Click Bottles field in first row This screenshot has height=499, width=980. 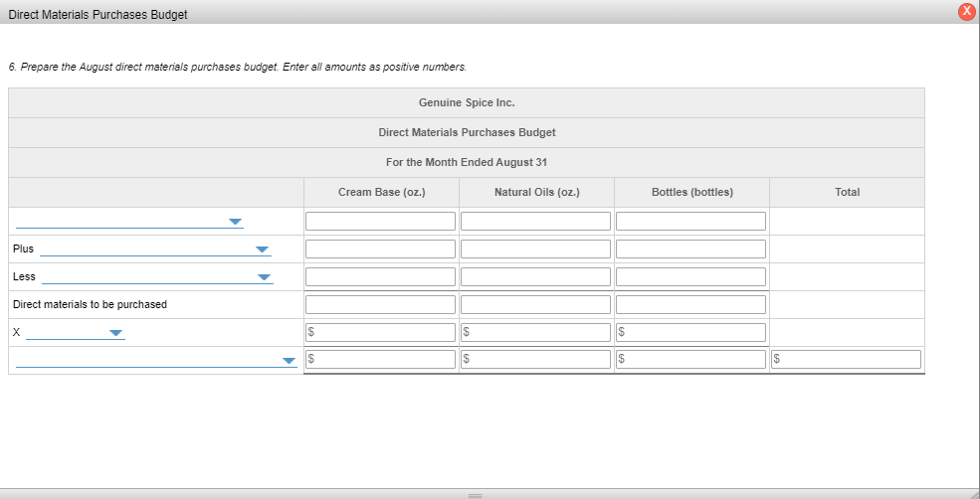pos(690,221)
